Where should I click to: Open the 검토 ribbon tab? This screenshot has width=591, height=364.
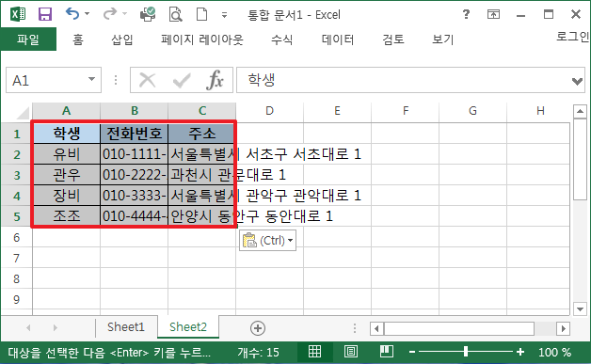393,40
